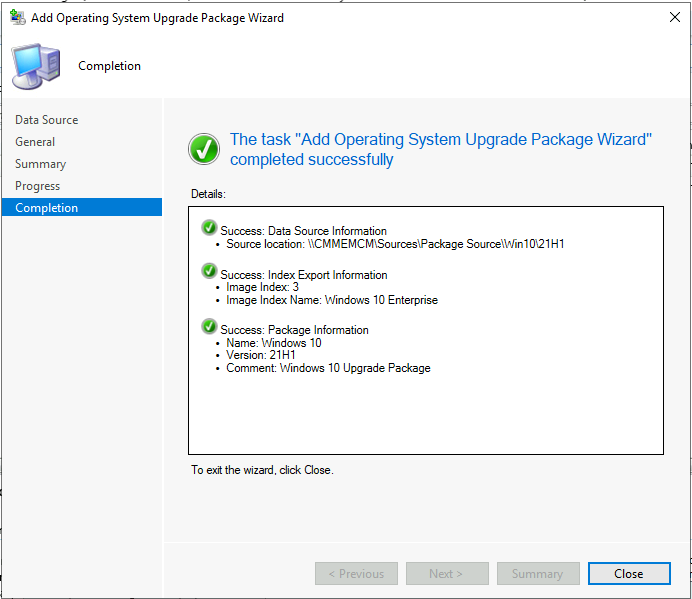Click 'To exit the wizard, click Close' text
The width and height of the screenshot is (692, 599).
262,470
